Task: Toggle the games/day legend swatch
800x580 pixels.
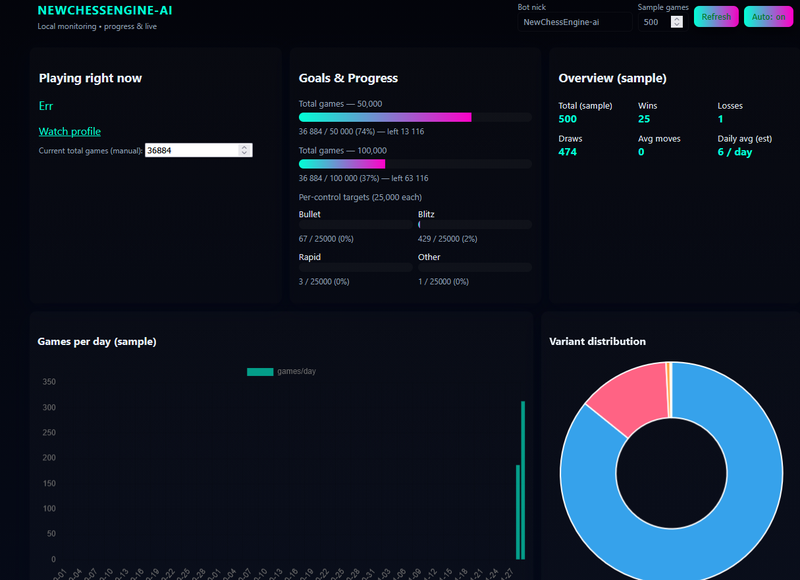Action: coord(260,372)
